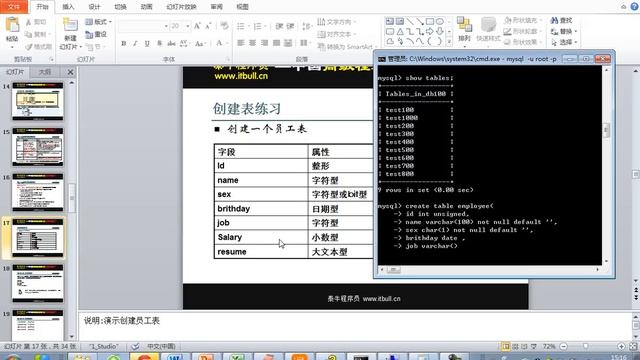Switch to the 插入 (Insert) ribbon tab
Image resolution: width=640 pixels, height=360 pixels.
click(x=68, y=7)
